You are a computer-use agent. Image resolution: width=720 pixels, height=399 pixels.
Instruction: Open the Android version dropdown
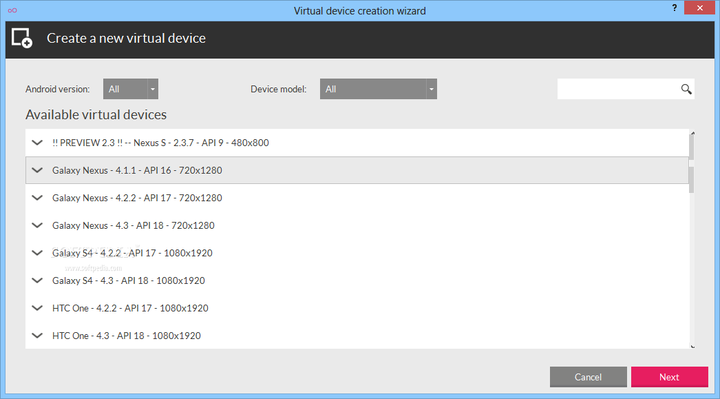[130, 89]
